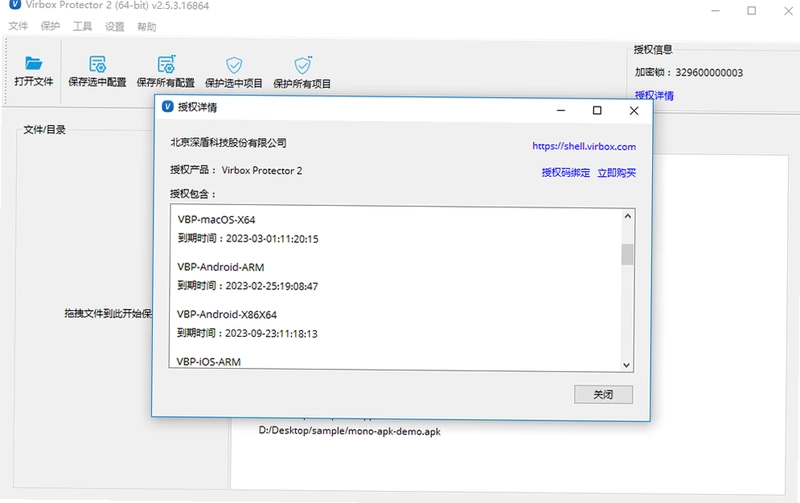
Task: Click the 立即购买 link
Action: [616, 173]
